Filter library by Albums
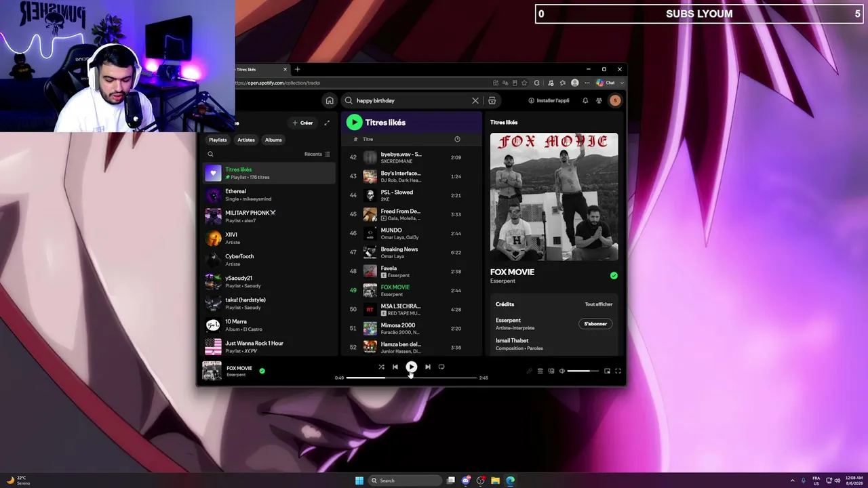The width and height of the screenshot is (868, 488). click(273, 140)
